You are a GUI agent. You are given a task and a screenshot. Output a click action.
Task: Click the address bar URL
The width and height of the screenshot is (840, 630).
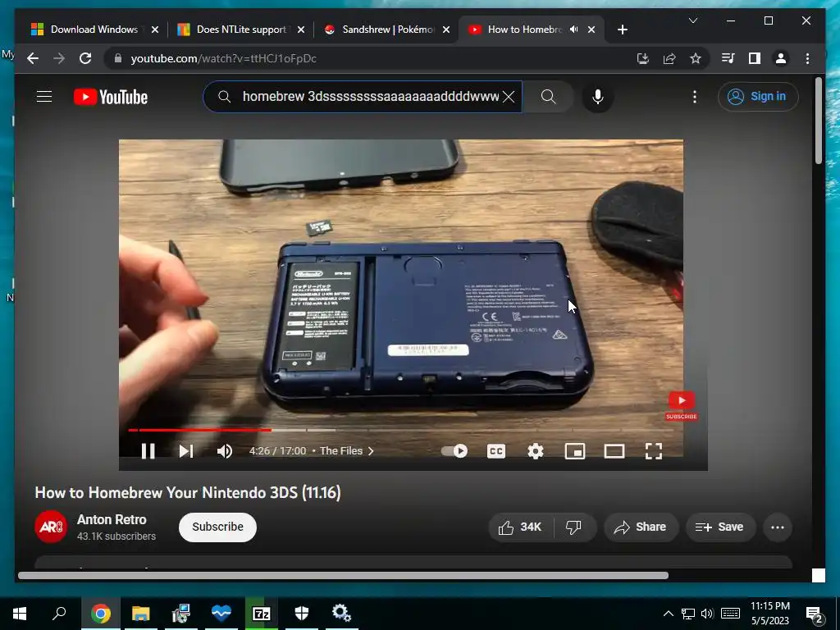[223, 58]
